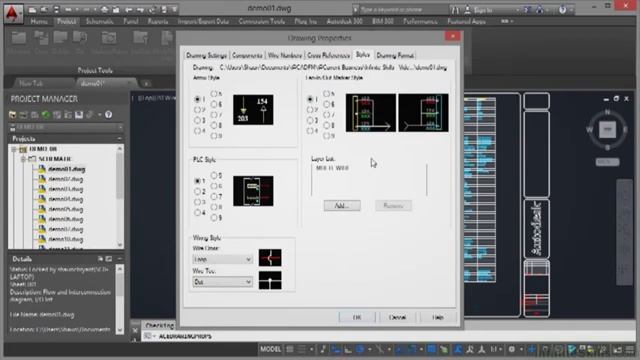Screen dimensions: 640x360
Task: Select Fan-In/Out Marker Style option 1
Action: tap(310, 99)
